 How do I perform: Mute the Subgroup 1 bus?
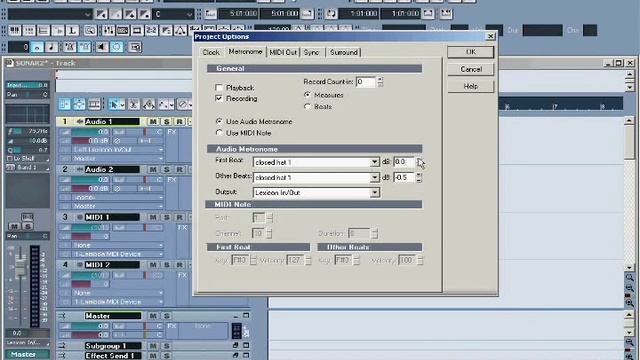tap(153, 346)
